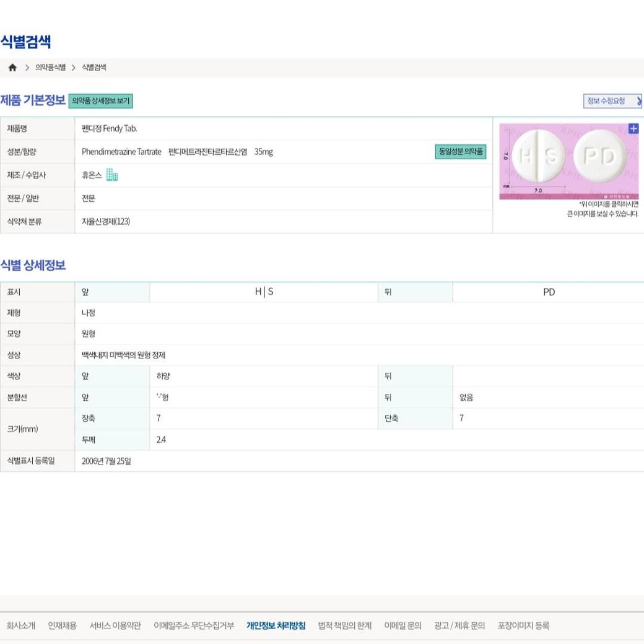This screenshot has width=644, height=644.
Task: Click 이메일 문의 in the footer
Action: [402, 625]
